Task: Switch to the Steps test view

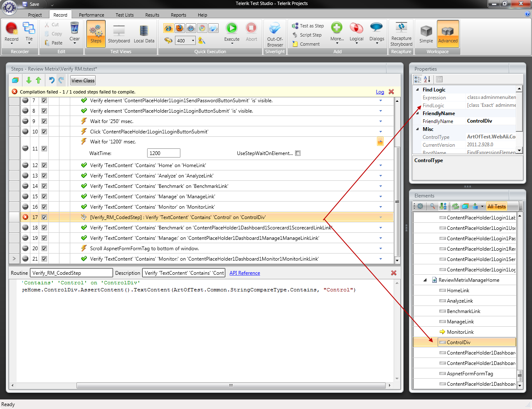Action: coord(96,33)
